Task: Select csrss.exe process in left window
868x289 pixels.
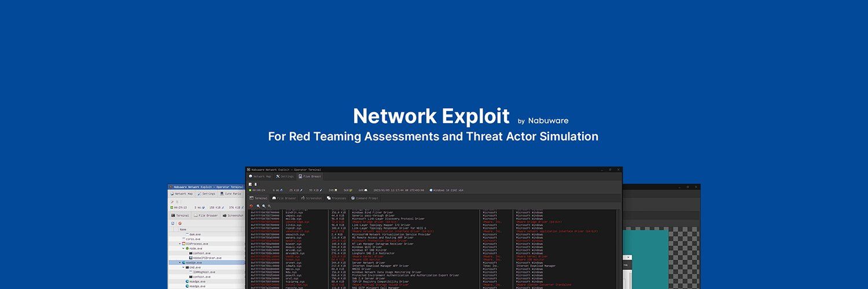Action: (x=193, y=239)
